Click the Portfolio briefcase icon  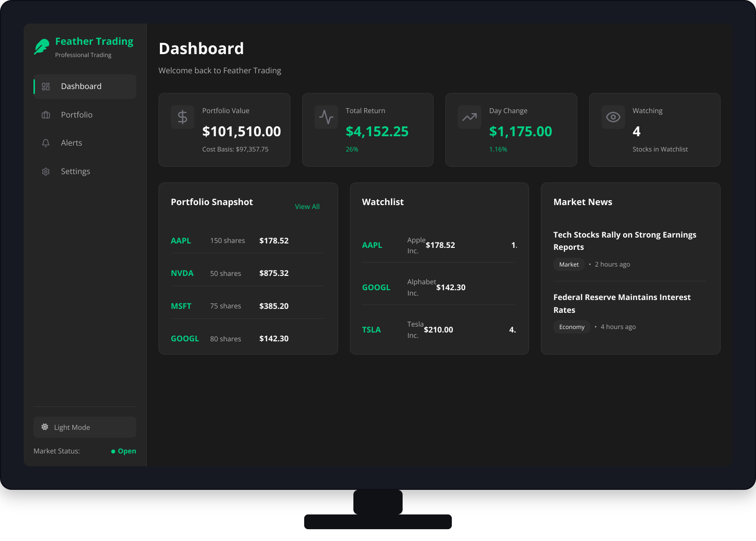tap(46, 115)
